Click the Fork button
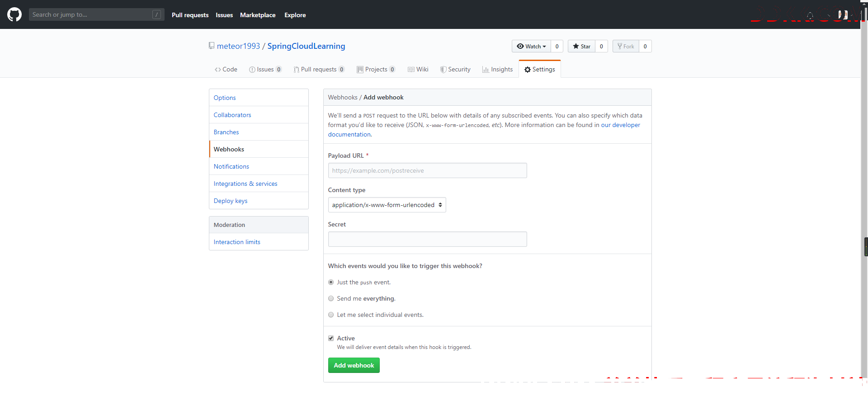 coord(626,46)
